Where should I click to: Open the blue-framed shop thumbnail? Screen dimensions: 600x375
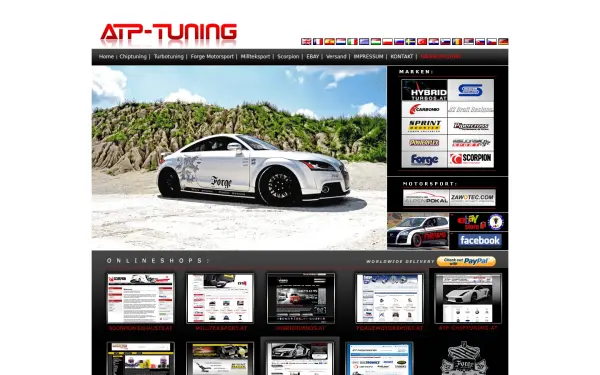[379, 359]
